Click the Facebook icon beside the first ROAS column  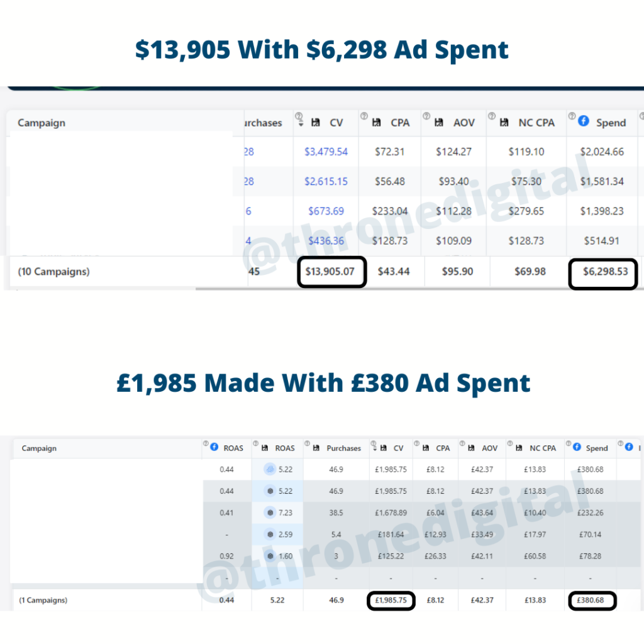pyautogui.click(x=214, y=447)
